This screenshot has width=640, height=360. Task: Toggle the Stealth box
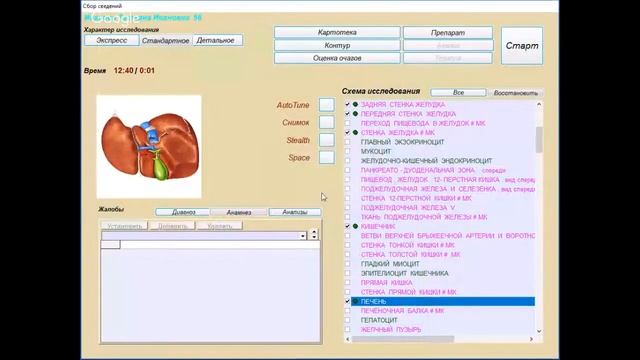pyautogui.click(x=327, y=140)
